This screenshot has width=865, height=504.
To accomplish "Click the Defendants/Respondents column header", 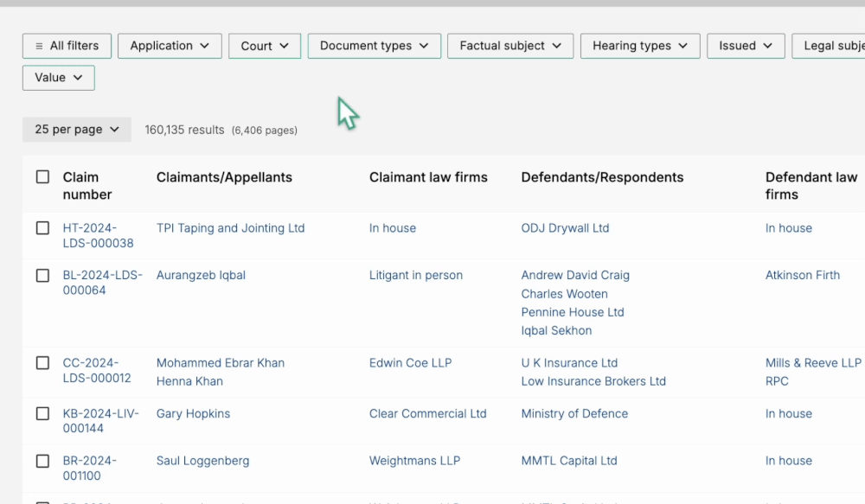I will [602, 177].
